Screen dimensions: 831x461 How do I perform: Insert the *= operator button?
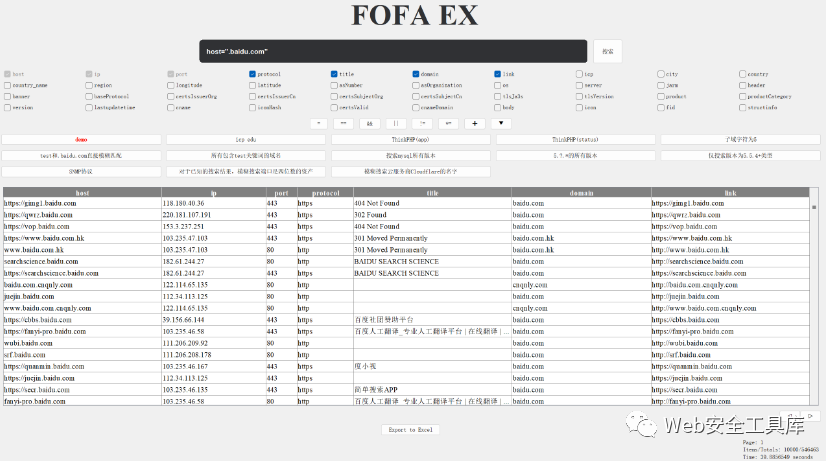448,123
